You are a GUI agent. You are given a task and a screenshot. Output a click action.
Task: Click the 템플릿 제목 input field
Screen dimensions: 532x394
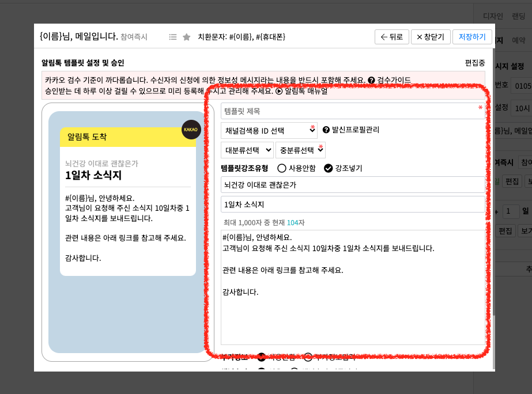(x=352, y=111)
